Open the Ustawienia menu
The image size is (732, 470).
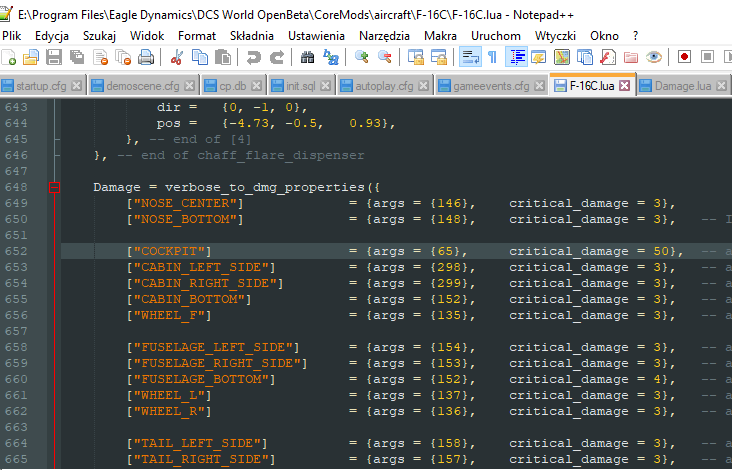[x=317, y=36]
